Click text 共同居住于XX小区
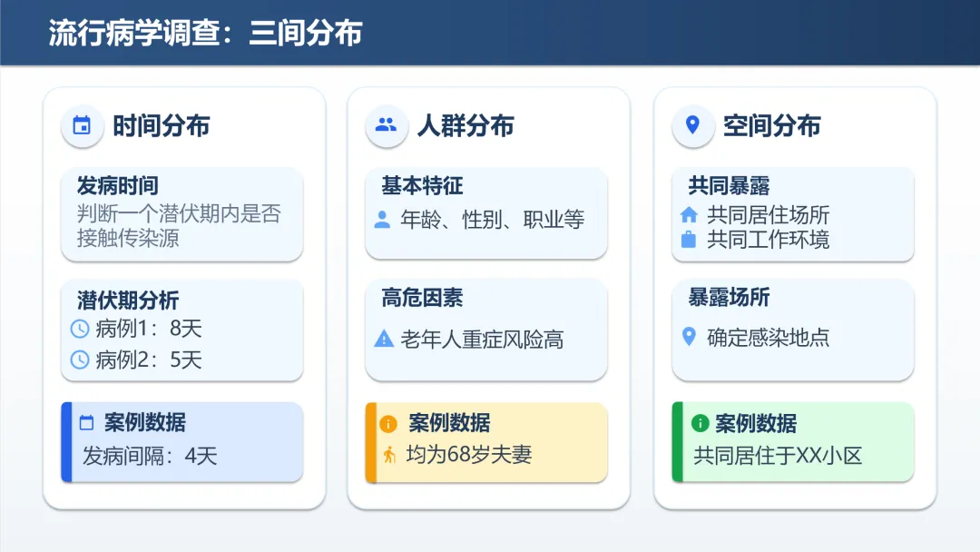Screen dimensions: 980x552 click(x=778, y=456)
